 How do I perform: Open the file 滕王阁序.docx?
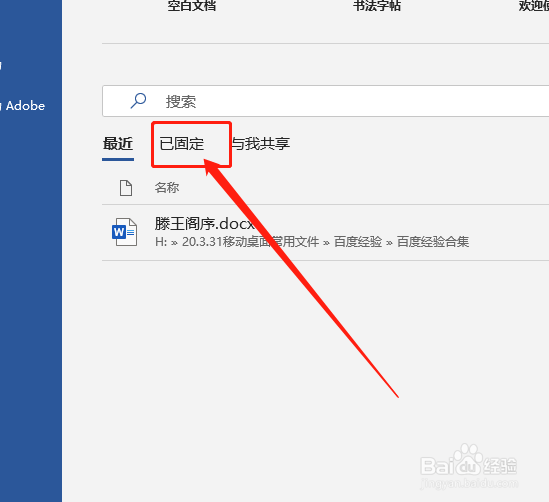[204, 224]
